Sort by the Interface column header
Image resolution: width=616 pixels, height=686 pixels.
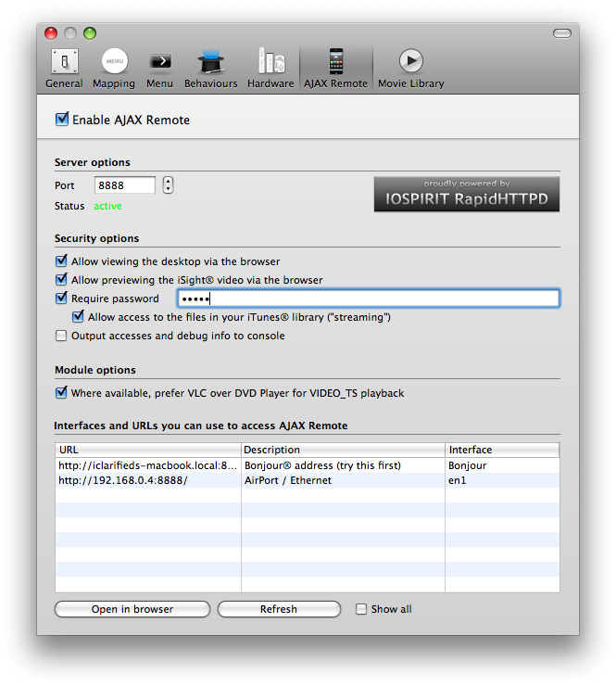(x=502, y=450)
